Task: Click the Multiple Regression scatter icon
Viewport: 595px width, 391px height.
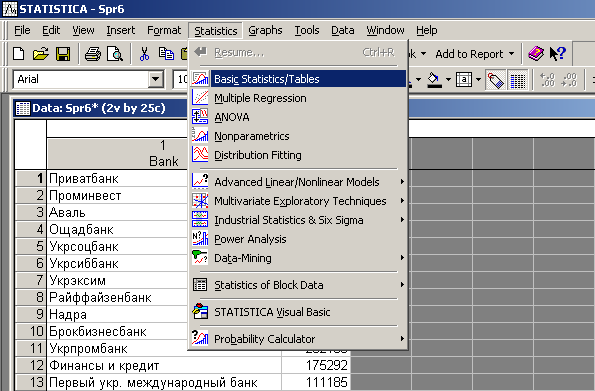Action: point(200,98)
